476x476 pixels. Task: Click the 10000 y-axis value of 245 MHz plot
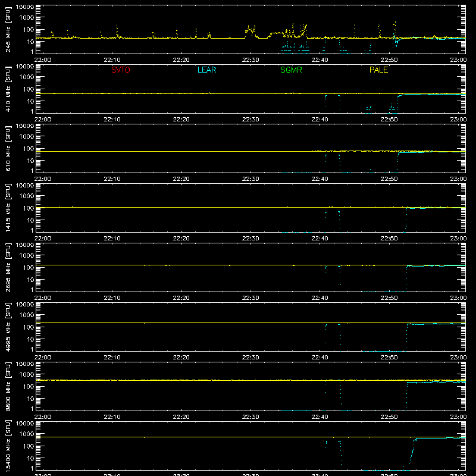[25, 7]
